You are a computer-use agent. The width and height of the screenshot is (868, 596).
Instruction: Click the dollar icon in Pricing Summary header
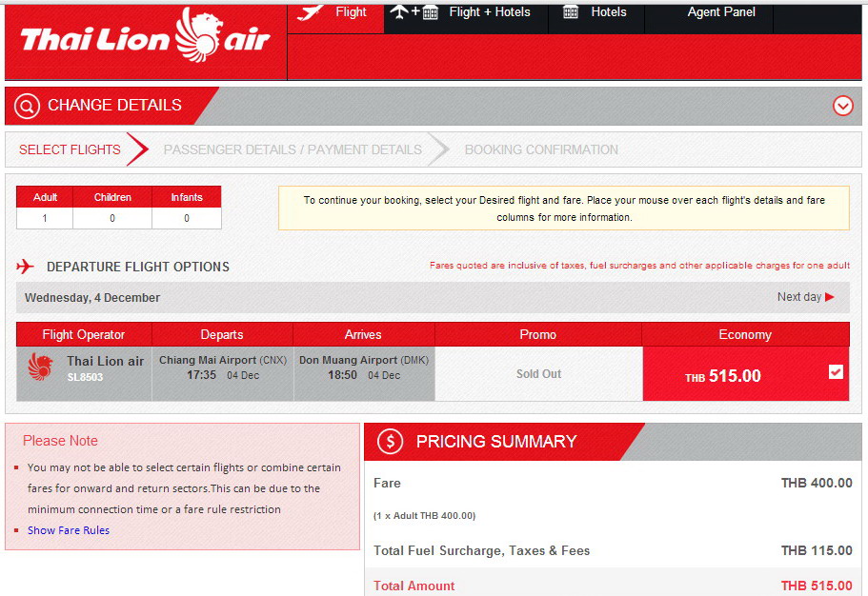pyautogui.click(x=390, y=442)
